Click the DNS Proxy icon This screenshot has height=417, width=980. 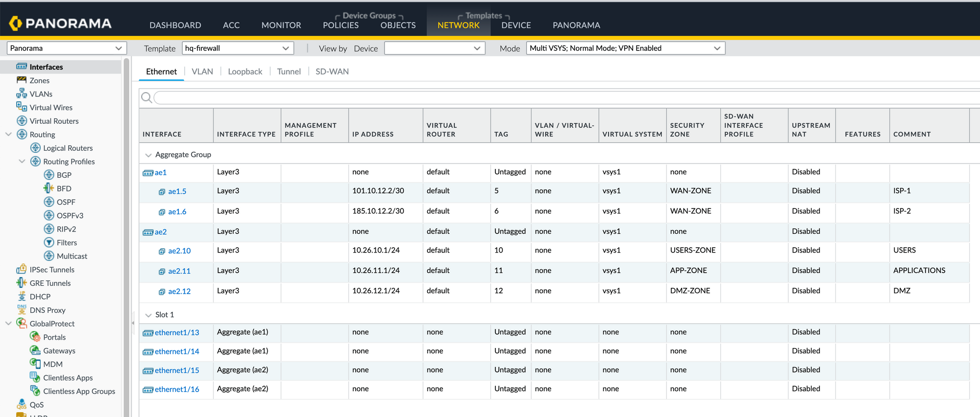[21, 310]
